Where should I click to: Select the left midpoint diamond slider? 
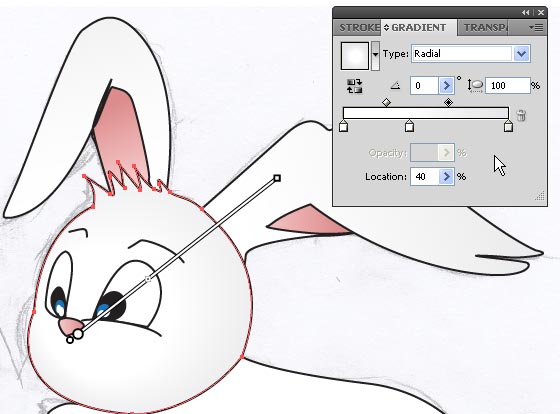[x=386, y=103]
